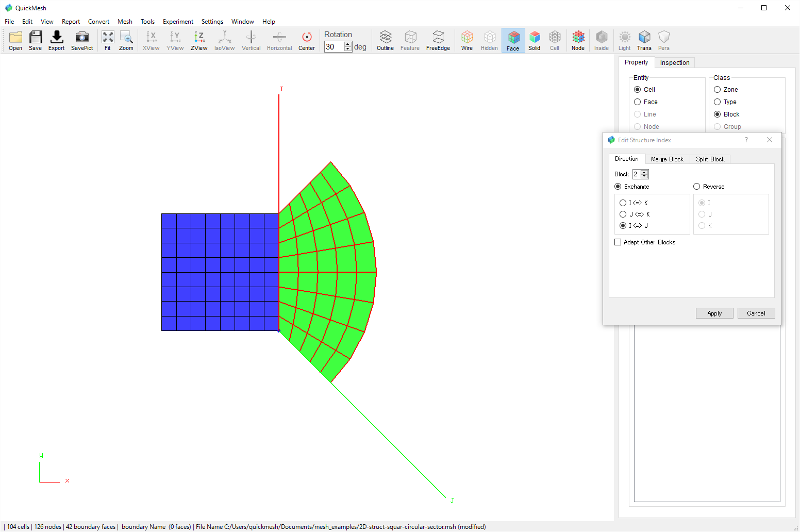Click the Block number spinner arrows
The image size is (800, 532).
[644, 174]
